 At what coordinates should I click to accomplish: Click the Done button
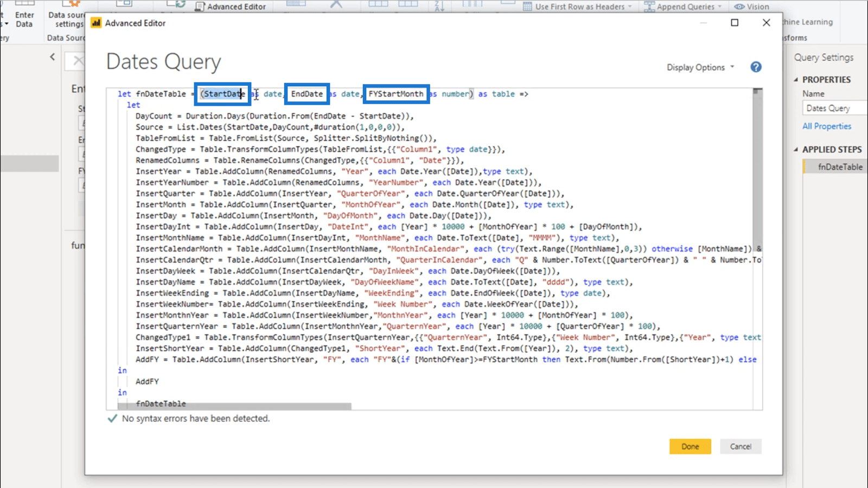(690, 446)
